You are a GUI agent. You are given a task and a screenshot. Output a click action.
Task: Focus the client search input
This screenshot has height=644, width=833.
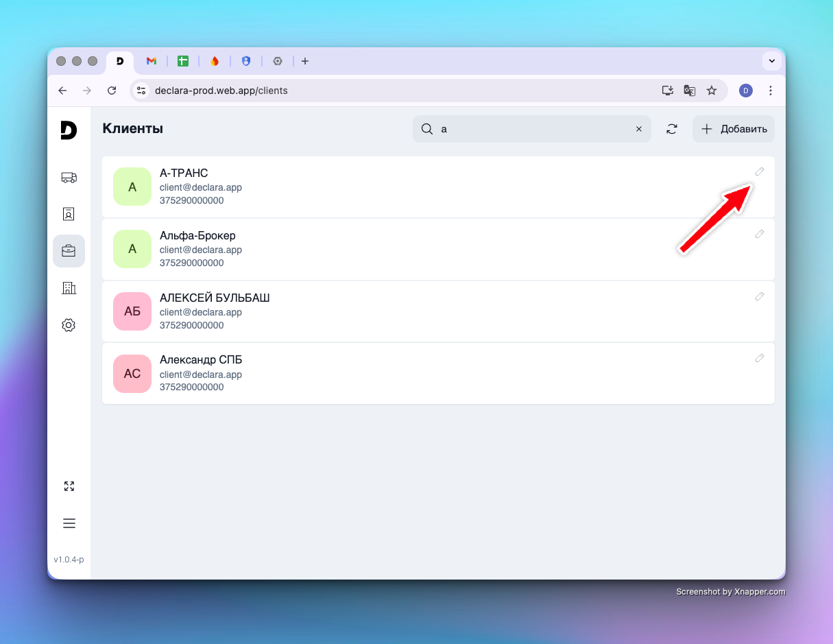coord(533,129)
